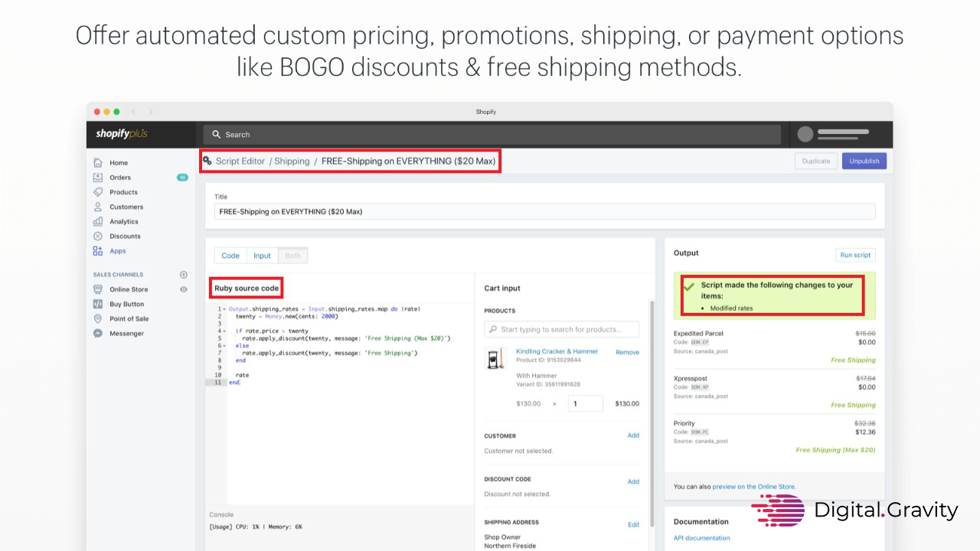
Task: Click the Xpresspost rate entry
Action: click(774, 392)
